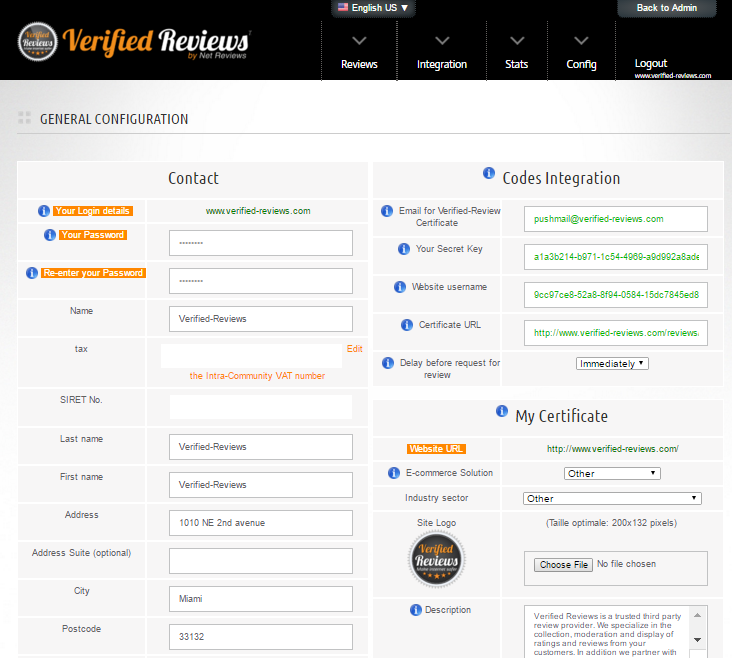
Task: Click info icon beside Re-enter your Password
Action: tap(32, 273)
